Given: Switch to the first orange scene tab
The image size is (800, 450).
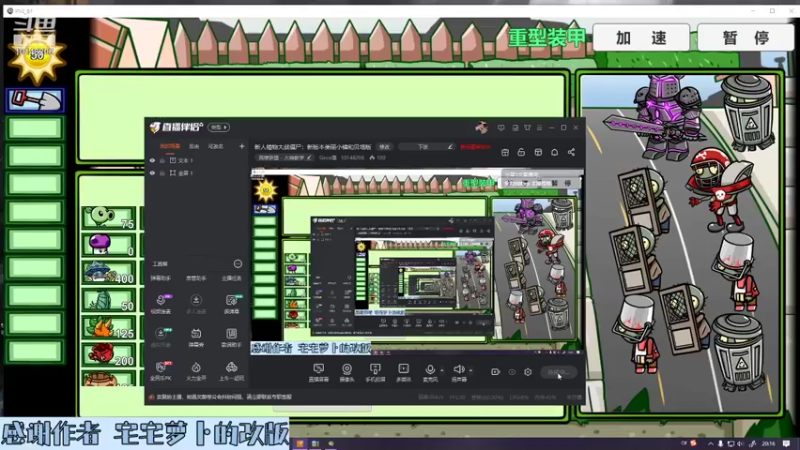Looking at the screenshot, I should point(170,146).
